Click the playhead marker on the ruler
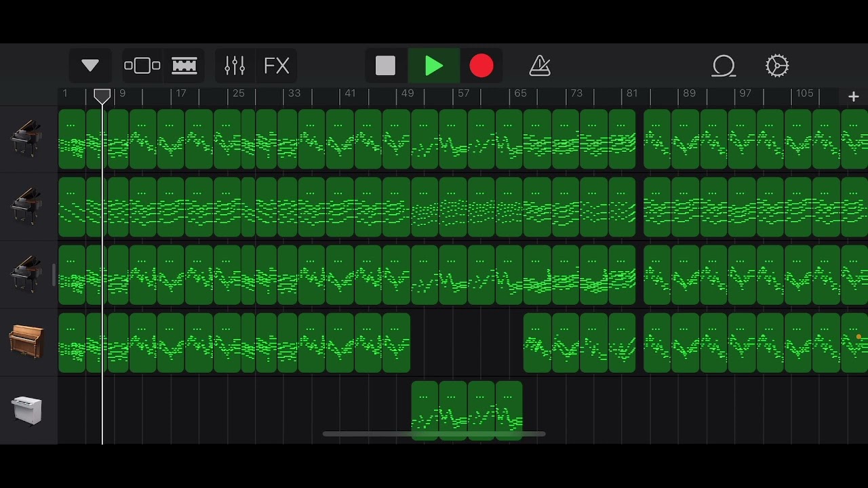The height and width of the screenshot is (488, 868). click(x=102, y=96)
